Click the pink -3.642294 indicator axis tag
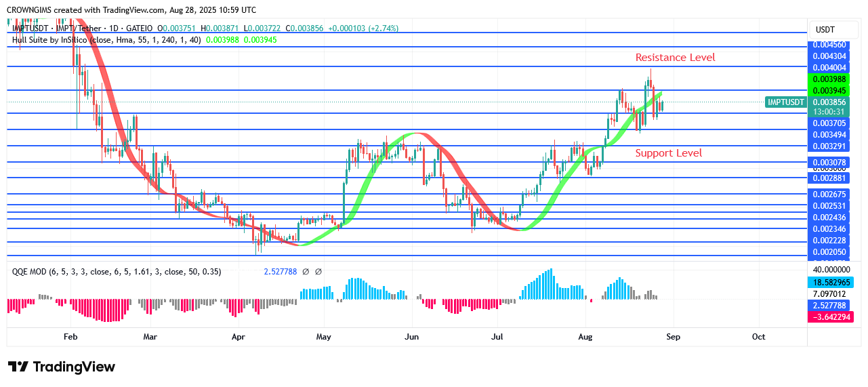 [x=830, y=317]
